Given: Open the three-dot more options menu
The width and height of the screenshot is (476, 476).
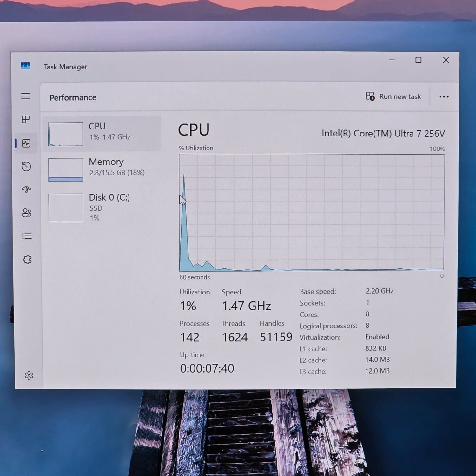Looking at the screenshot, I should point(444,97).
